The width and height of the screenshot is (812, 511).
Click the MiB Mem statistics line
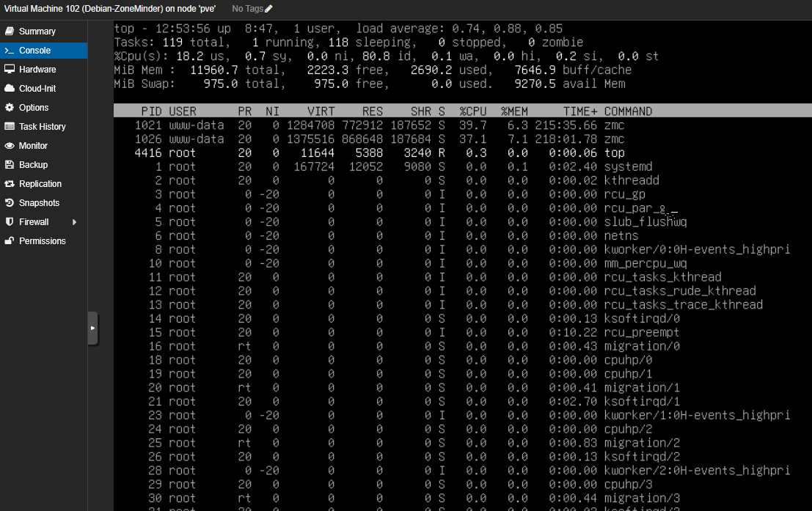tap(373, 70)
